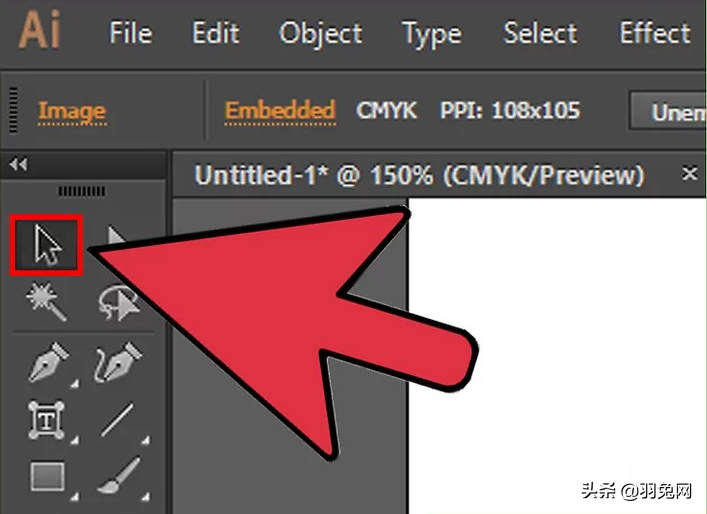Screen dimensions: 707x514
Task: Select the Lasso tool
Action: [x=117, y=303]
